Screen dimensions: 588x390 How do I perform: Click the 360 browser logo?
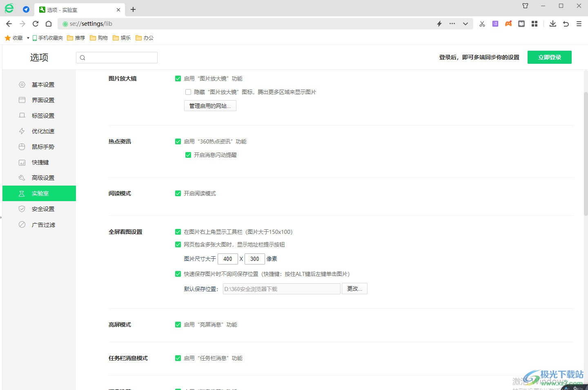[9, 9]
